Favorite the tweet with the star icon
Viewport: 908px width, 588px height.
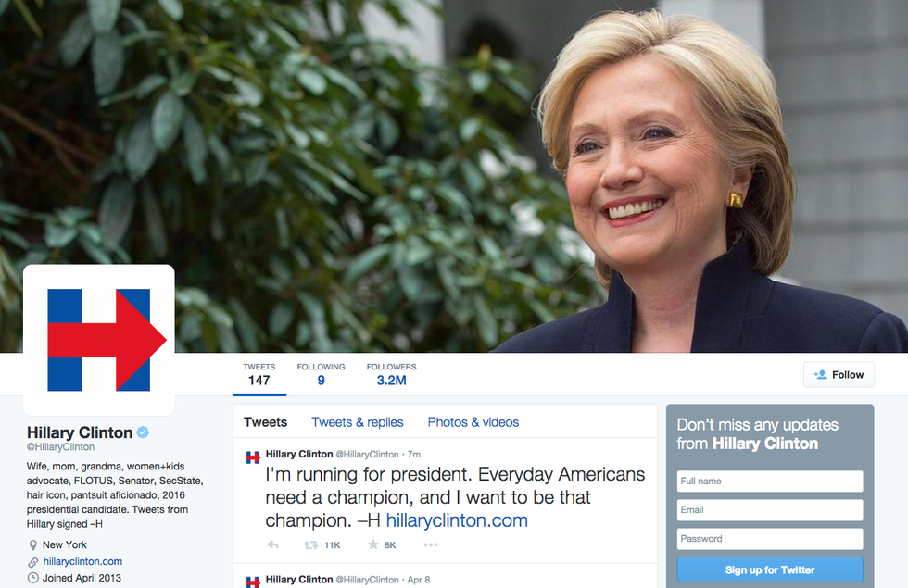pyautogui.click(x=373, y=544)
